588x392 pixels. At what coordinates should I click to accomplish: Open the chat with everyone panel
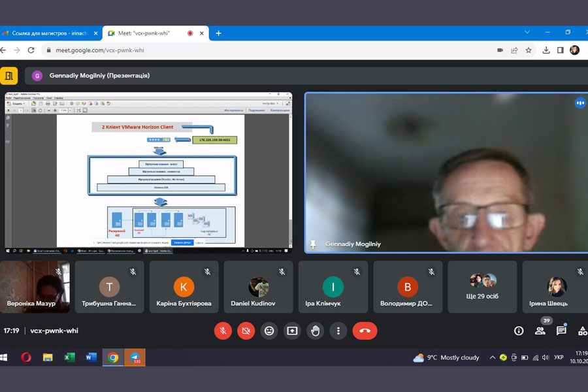click(x=561, y=331)
